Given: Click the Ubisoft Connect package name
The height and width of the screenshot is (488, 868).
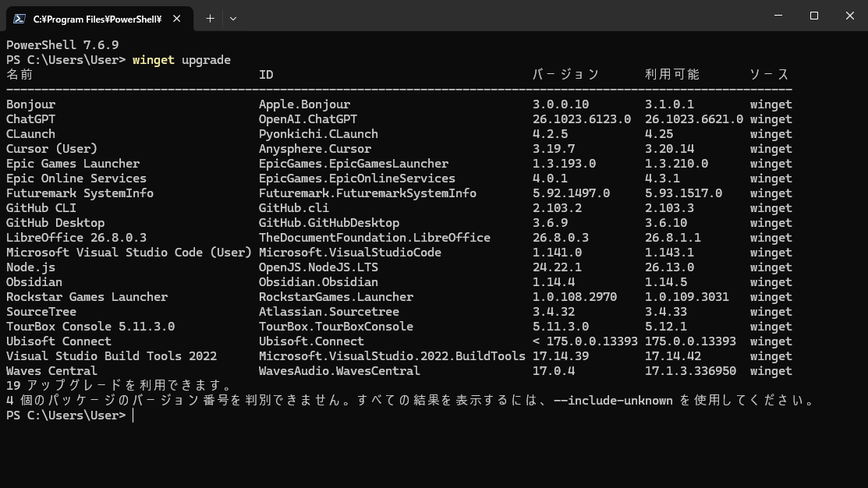Looking at the screenshot, I should (58, 341).
